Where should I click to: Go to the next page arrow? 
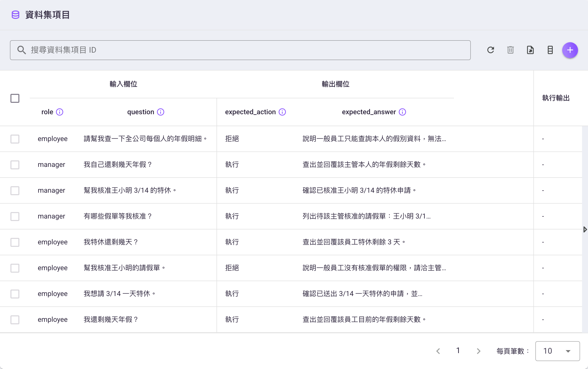coord(478,351)
